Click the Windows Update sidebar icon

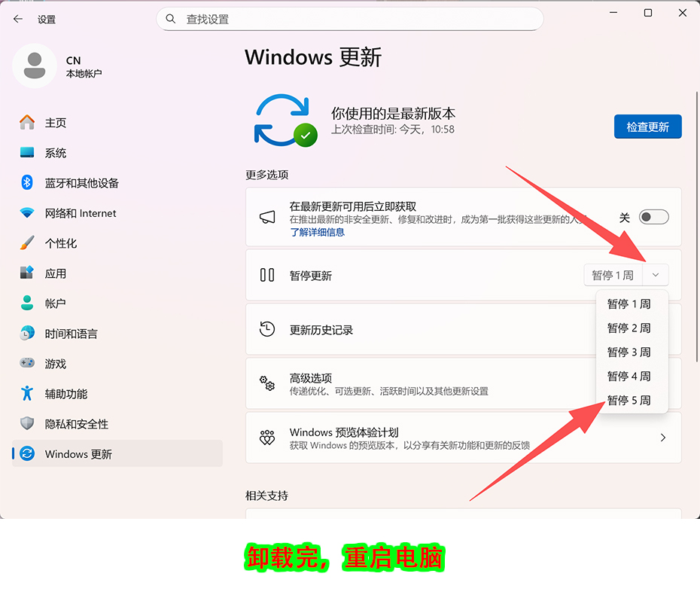tap(27, 454)
